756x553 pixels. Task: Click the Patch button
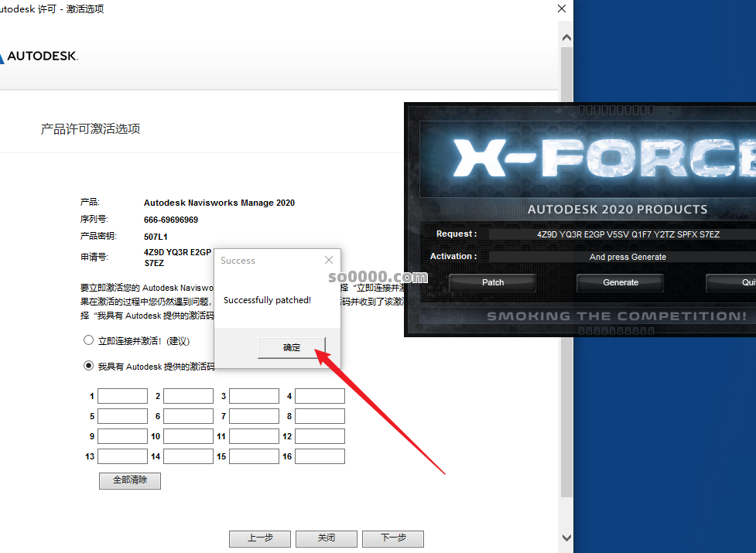[493, 282]
